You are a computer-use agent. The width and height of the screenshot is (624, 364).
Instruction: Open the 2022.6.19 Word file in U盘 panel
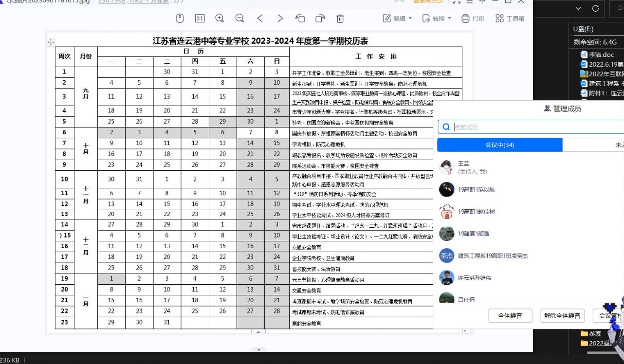pos(602,64)
